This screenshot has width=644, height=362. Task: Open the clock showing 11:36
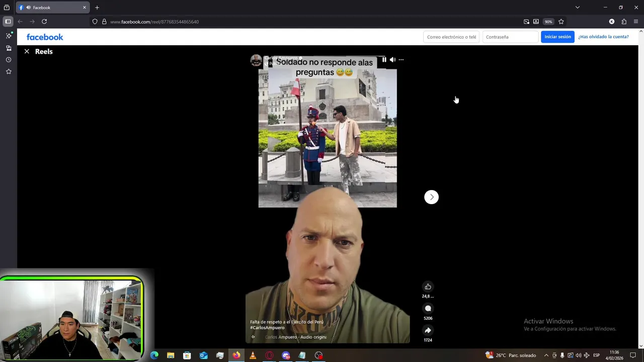(x=614, y=355)
